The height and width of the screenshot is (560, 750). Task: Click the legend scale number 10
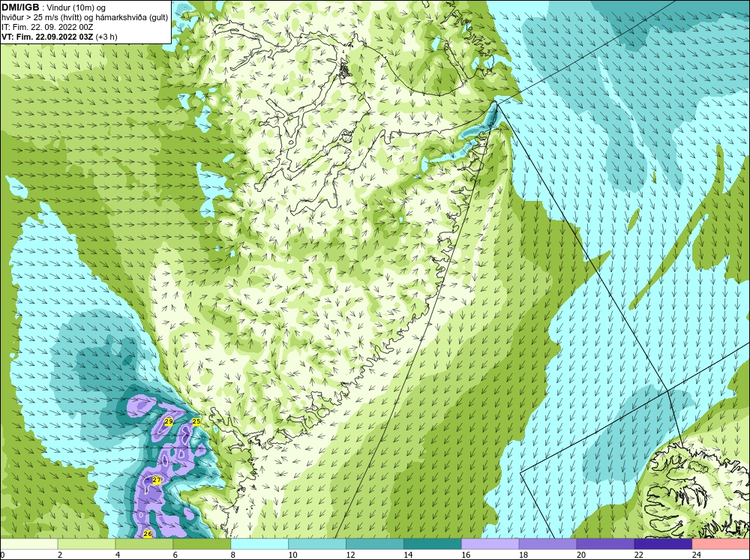coord(293,555)
